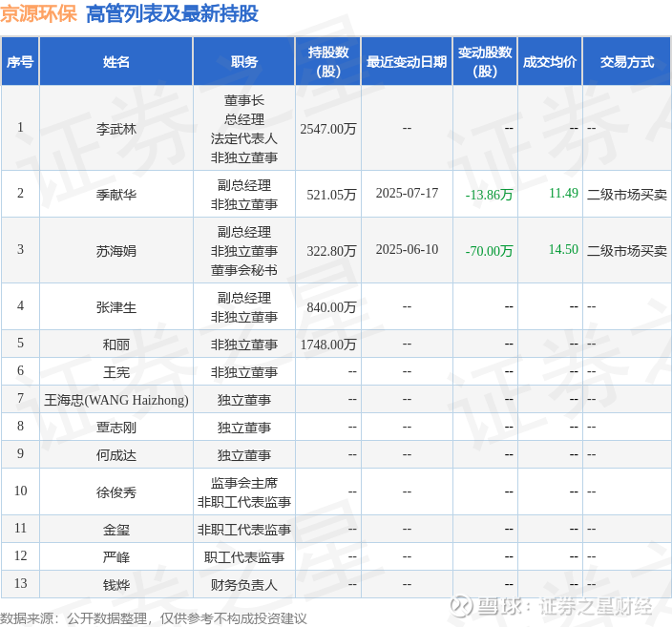Click the 持股数(股) column header
Screen dimensions: 672x627
tap(328, 62)
